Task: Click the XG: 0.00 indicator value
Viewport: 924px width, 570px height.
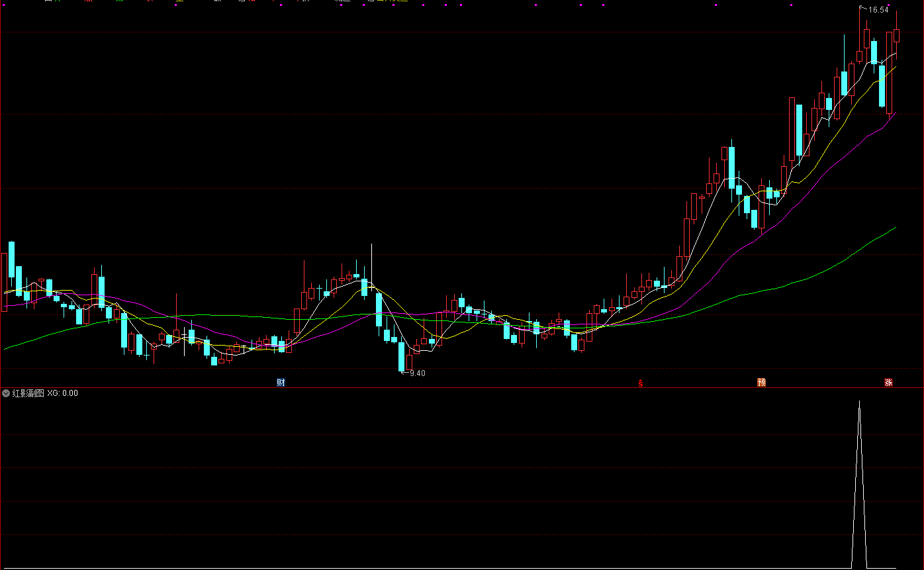Action: [x=62, y=393]
